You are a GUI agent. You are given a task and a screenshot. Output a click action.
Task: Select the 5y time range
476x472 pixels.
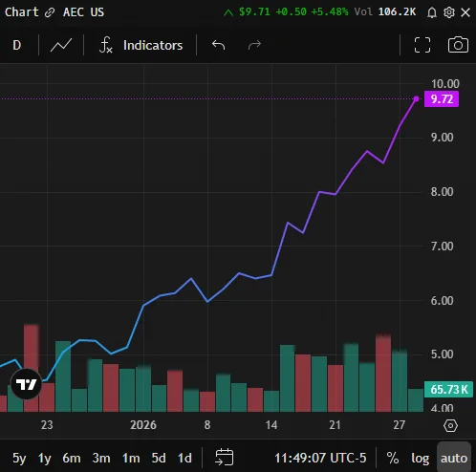coord(19,458)
